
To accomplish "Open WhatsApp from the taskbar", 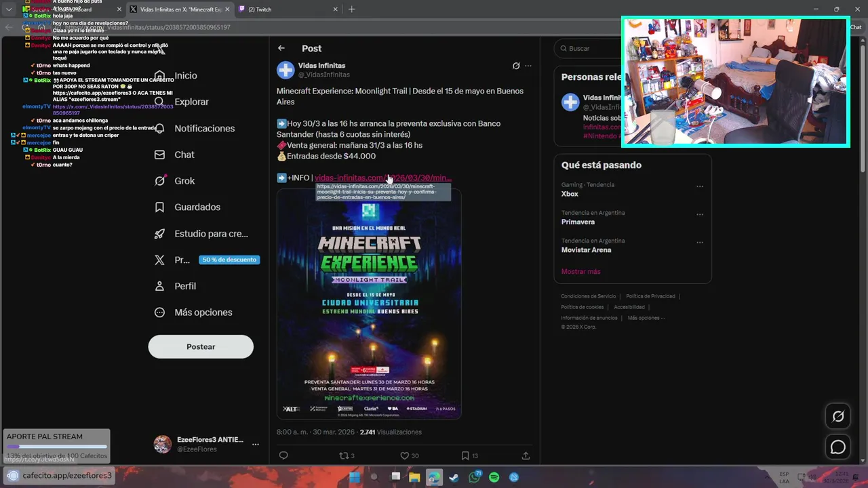I will point(475,477).
